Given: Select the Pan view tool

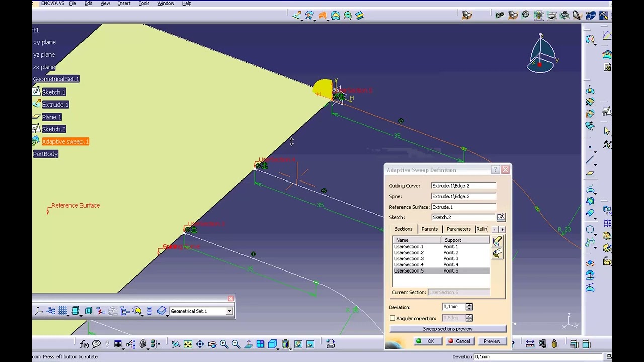Looking at the screenshot, I should click(200, 344).
